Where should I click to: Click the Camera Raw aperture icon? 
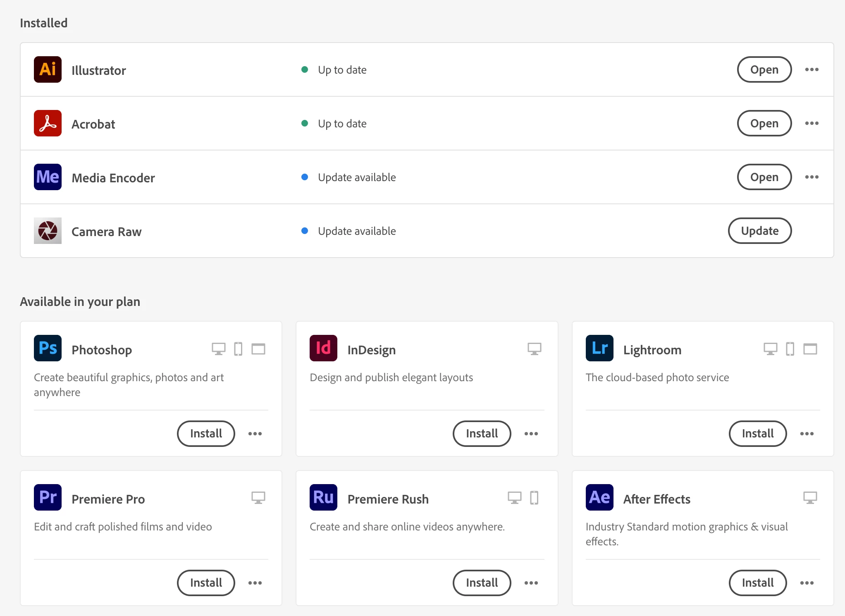(48, 231)
